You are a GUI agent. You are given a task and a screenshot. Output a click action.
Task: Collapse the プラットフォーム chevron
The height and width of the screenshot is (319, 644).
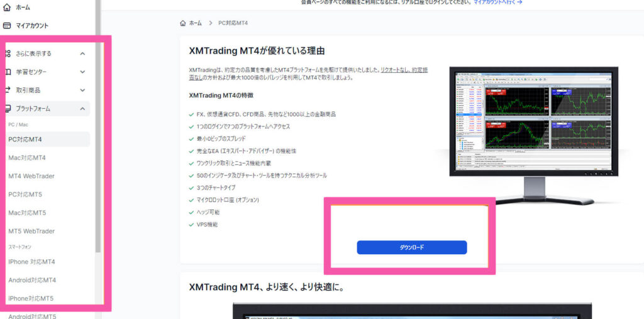82,108
